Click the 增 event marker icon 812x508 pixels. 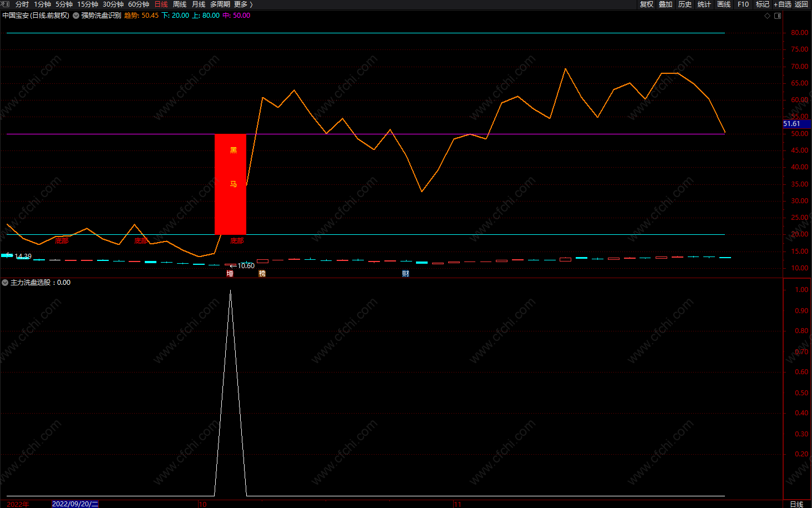pyautogui.click(x=230, y=273)
